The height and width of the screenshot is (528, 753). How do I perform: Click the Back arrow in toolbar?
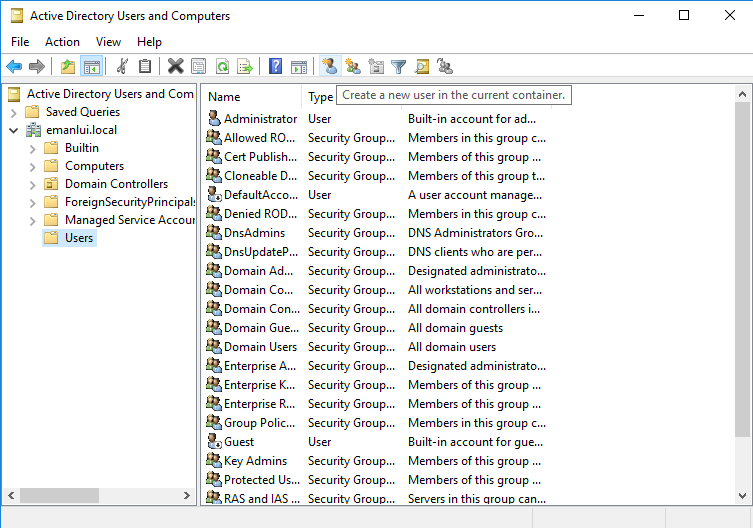14,67
